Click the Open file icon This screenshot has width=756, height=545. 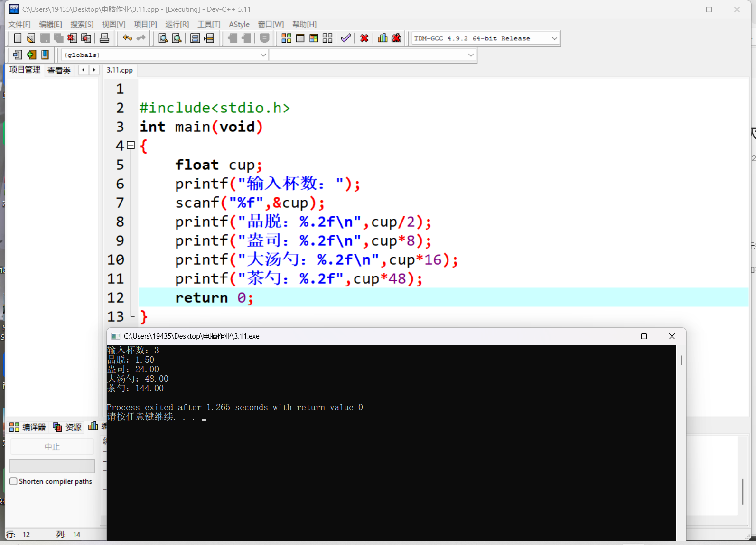tap(31, 38)
